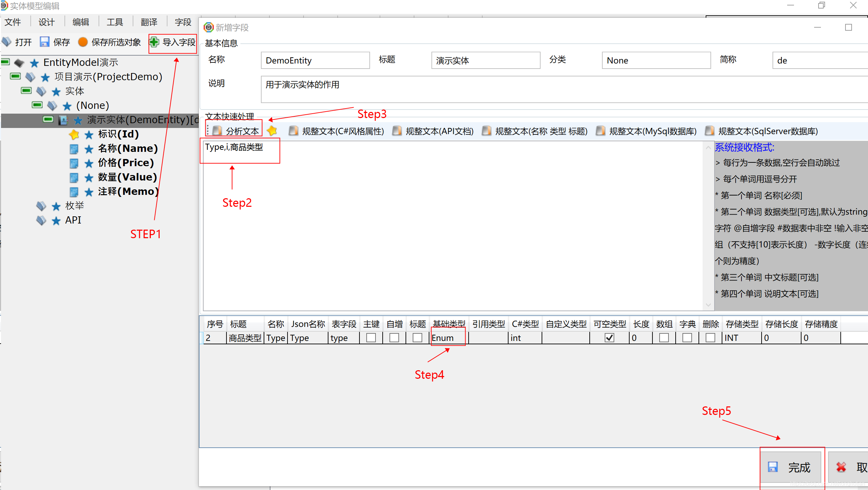Image resolution: width=868 pixels, height=490 pixels.
Task: Click the orange 保存所选对象 icon
Action: tap(83, 42)
